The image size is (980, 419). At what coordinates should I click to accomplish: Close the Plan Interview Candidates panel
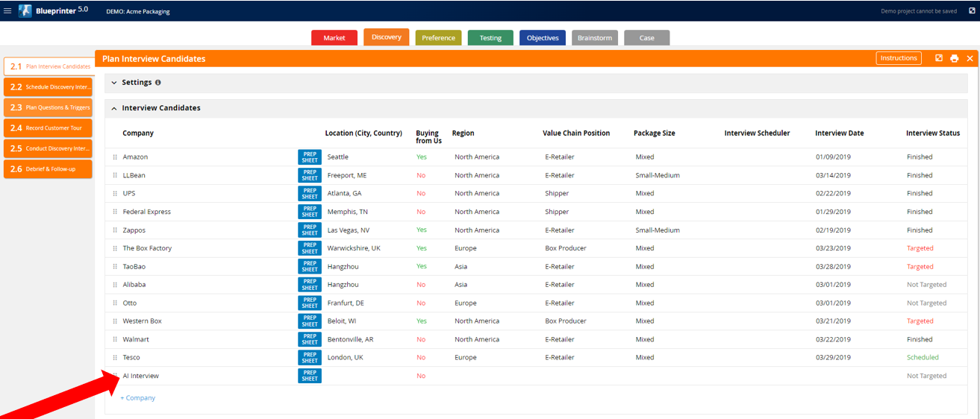970,58
